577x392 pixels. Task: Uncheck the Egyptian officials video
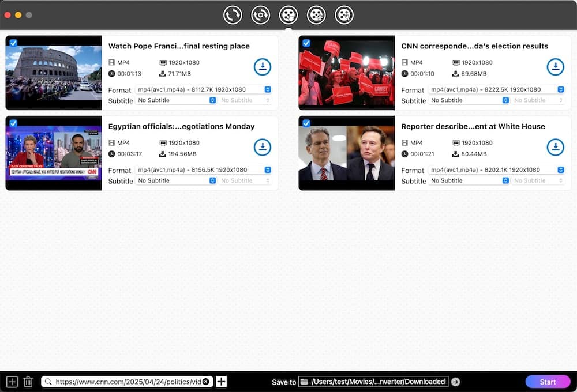coord(13,122)
